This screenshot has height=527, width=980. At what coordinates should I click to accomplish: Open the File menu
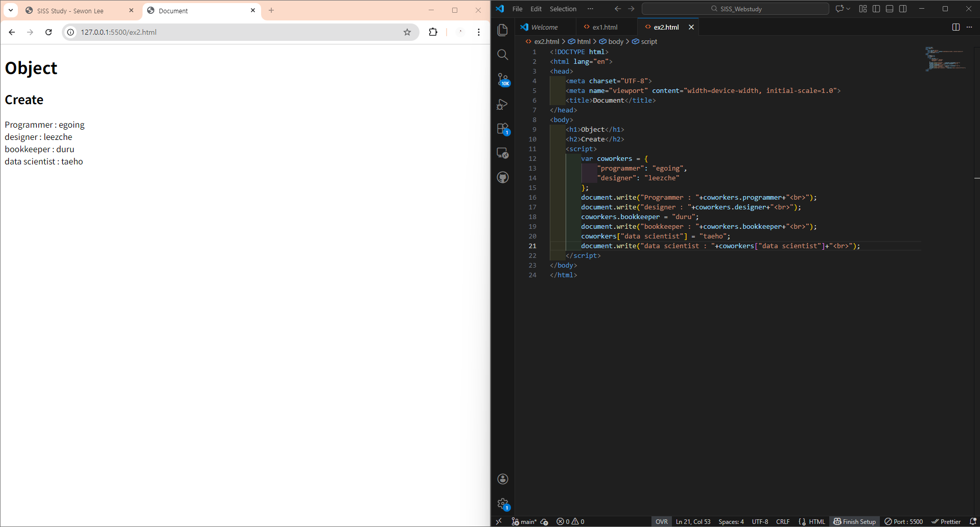tap(517, 9)
